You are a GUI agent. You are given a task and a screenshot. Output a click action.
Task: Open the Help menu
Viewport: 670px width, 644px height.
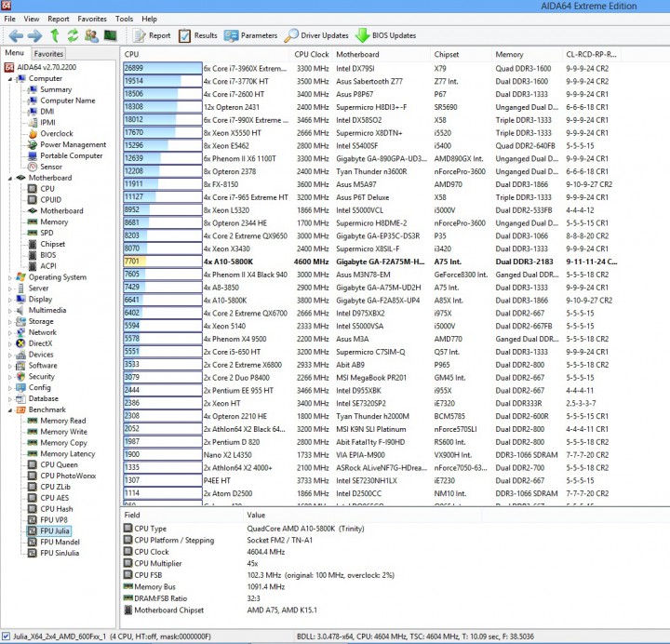pyautogui.click(x=149, y=19)
